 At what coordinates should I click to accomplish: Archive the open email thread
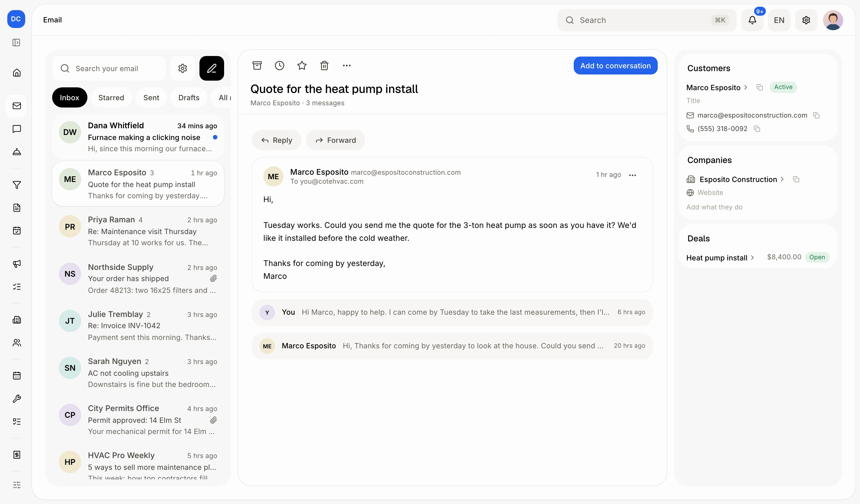click(257, 66)
